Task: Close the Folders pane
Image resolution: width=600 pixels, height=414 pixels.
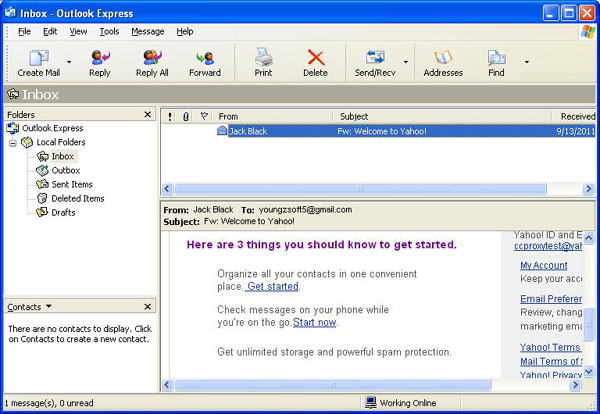Action: (147, 114)
